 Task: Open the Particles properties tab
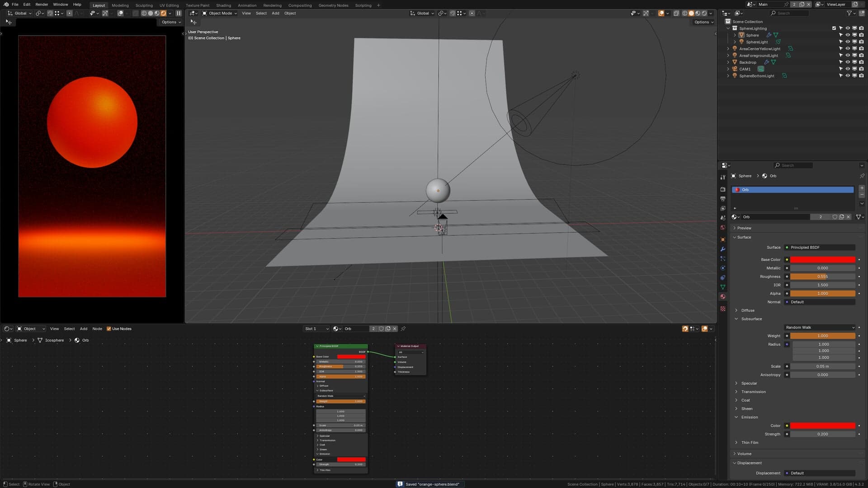[723, 258]
